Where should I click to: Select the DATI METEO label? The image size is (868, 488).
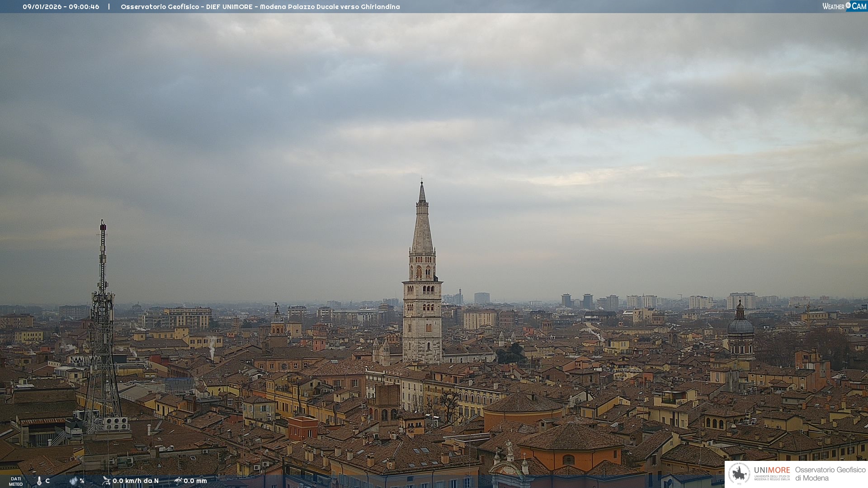(16, 481)
